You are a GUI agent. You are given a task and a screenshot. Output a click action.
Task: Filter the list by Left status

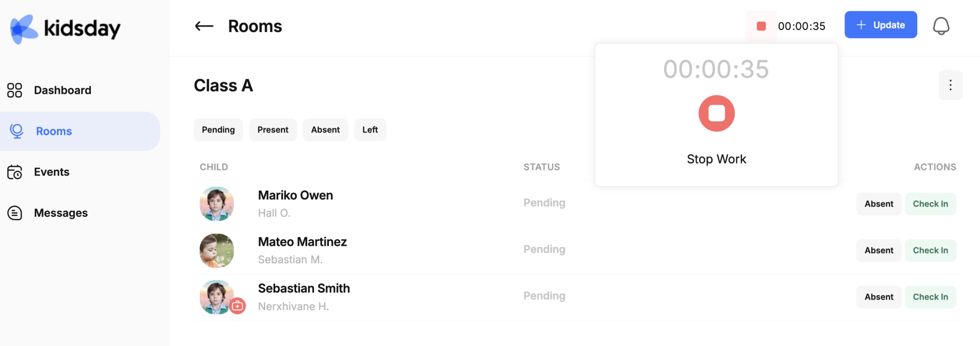370,130
